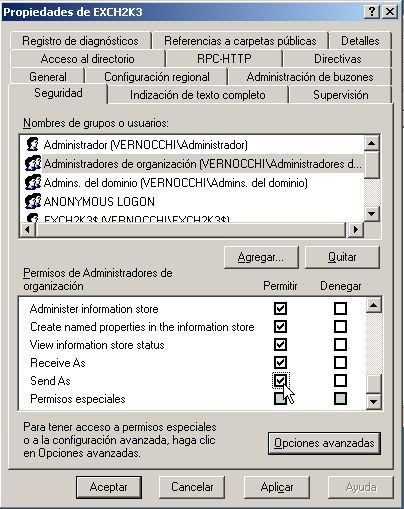This screenshot has width=404, height=509.
Task: Click the Agregar... button
Action: point(261,257)
